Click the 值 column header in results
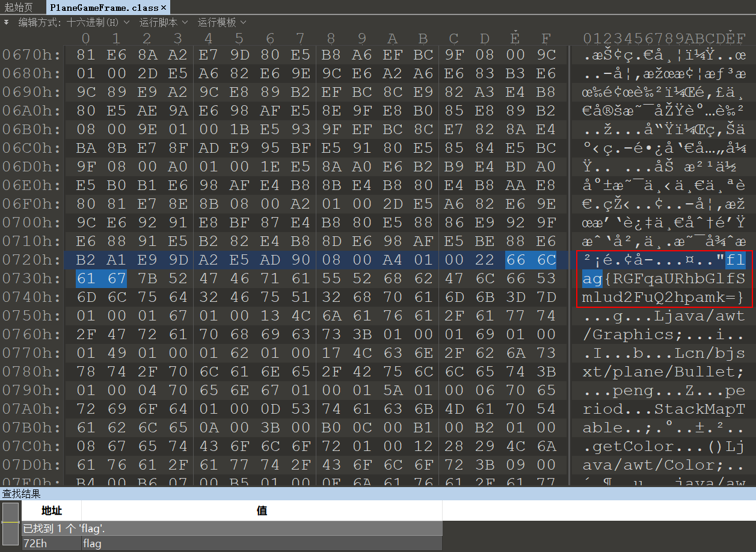 point(262,511)
